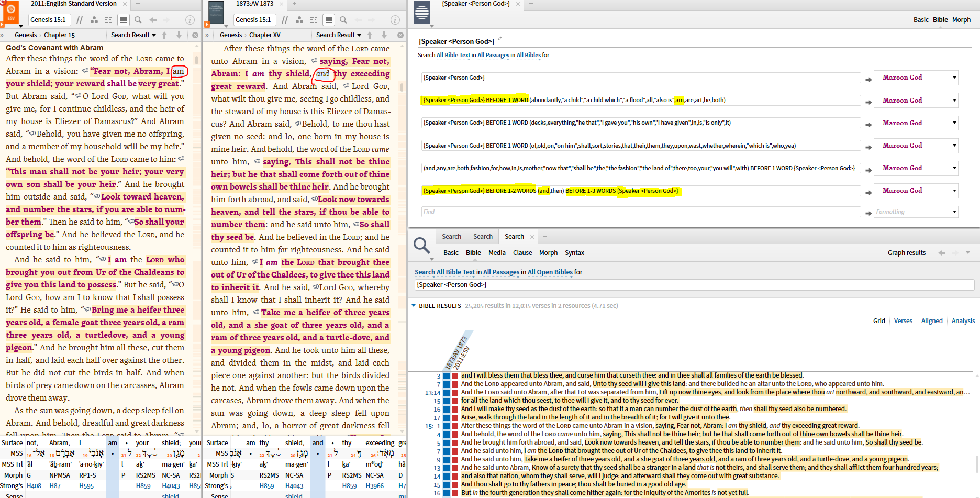This screenshot has width=980, height=498.
Task: Open inline search magnifier in ESV panel
Action: [138, 20]
